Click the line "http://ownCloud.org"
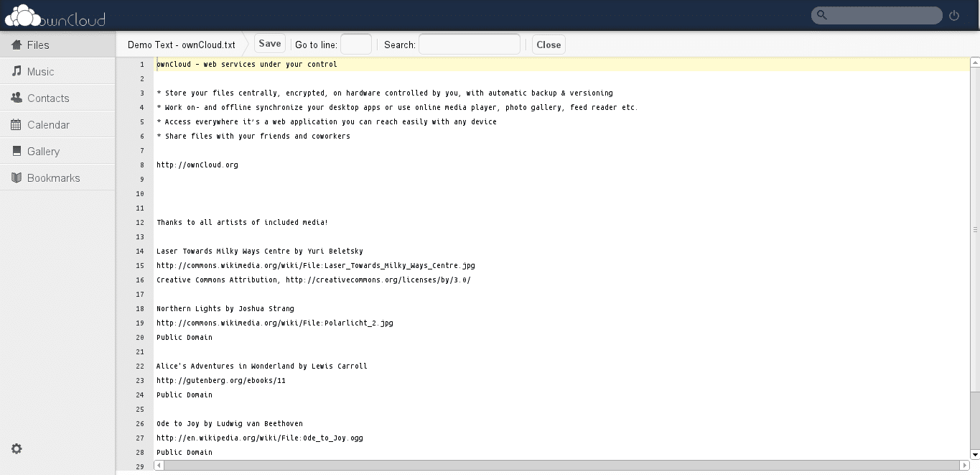Viewport: 980px width, 475px height. coord(197,165)
